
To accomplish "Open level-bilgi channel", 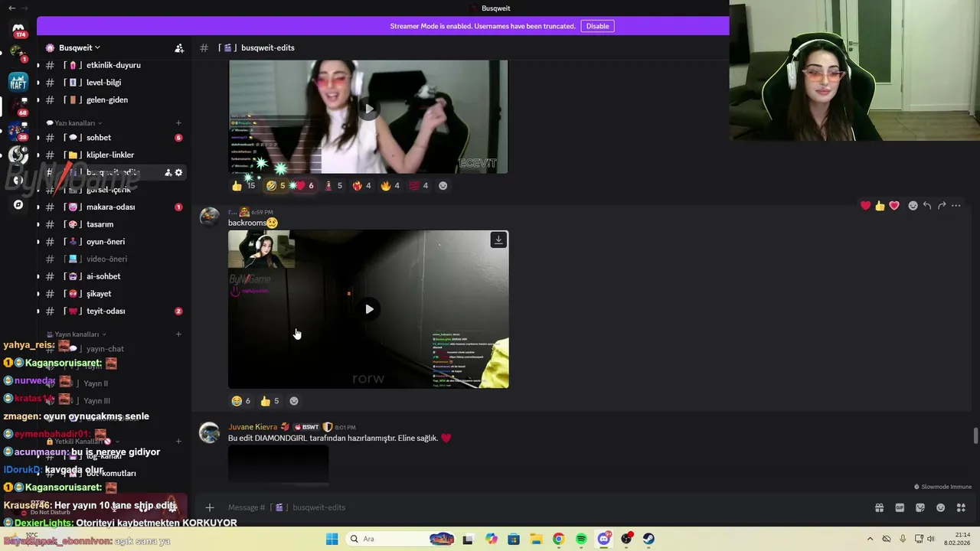I will point(113,83).
